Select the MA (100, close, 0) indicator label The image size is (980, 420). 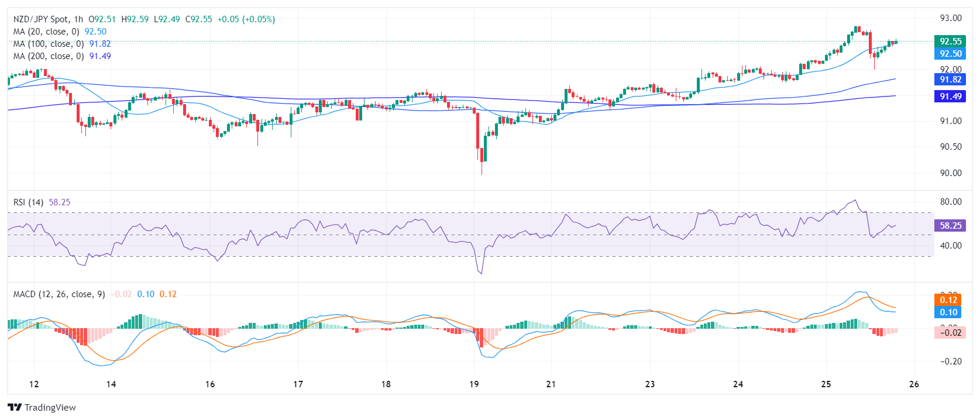tap(49, 44)
